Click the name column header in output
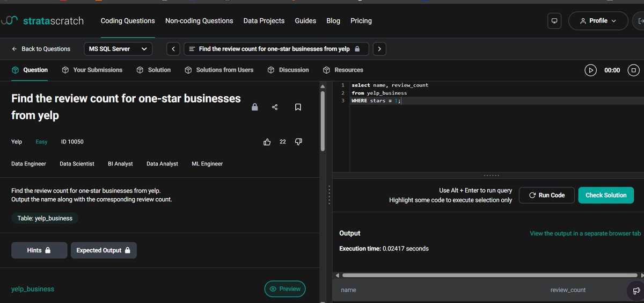The width and height of the screenshot is (644, 303). 348,290
